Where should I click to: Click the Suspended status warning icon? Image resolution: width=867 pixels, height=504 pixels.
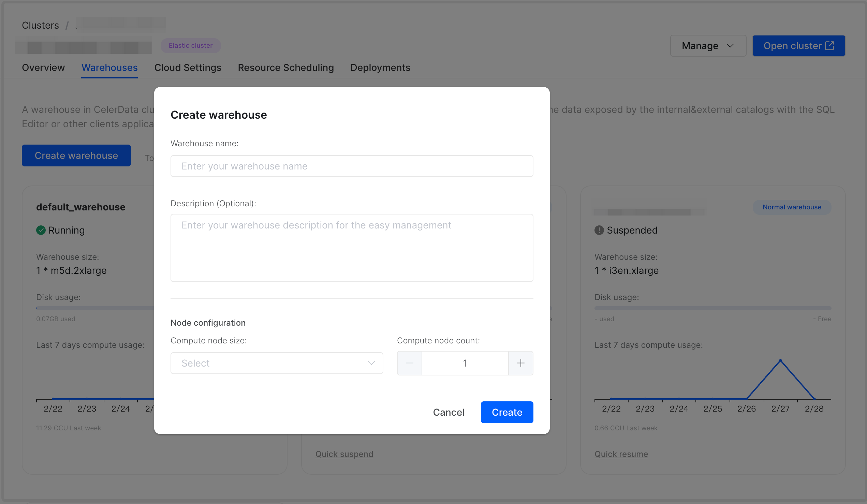[599, 230]
